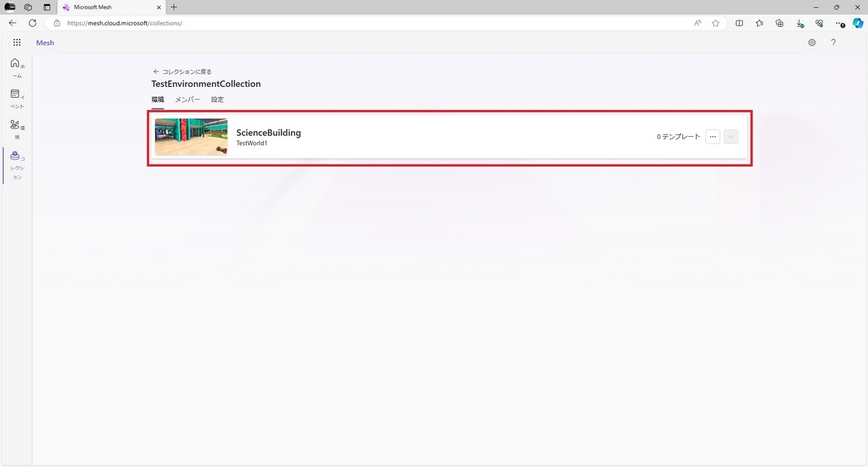Open the Workspaces icon in tab bar

click(28, 7)
